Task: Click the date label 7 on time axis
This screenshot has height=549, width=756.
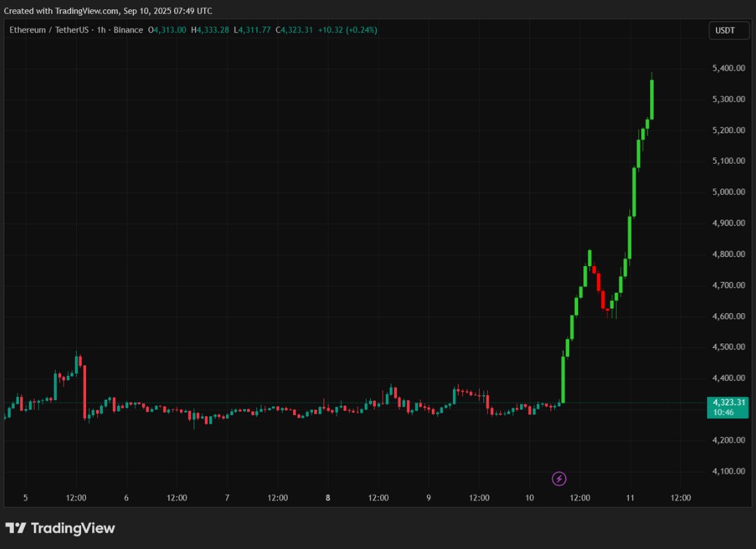Action: (x=227, y=498)
